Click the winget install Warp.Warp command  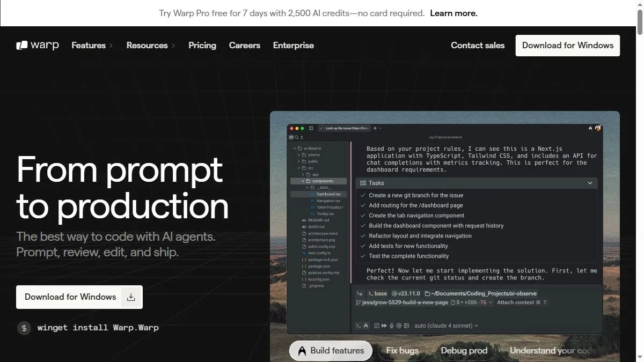tap(98, 328)
